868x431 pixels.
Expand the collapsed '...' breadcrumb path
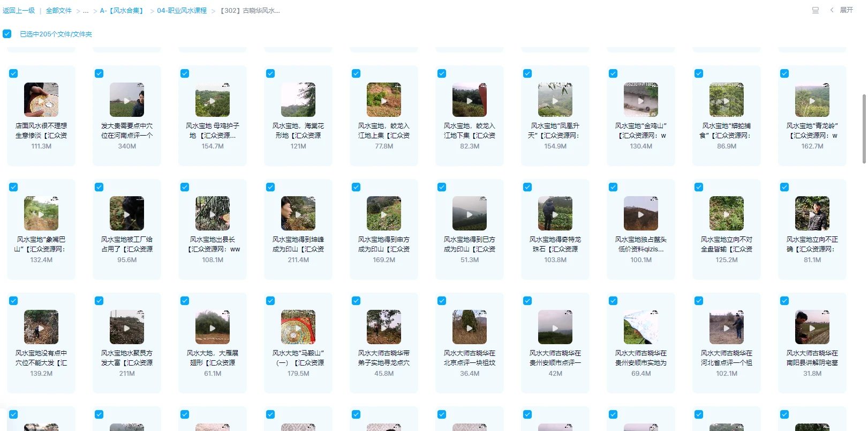86,11
